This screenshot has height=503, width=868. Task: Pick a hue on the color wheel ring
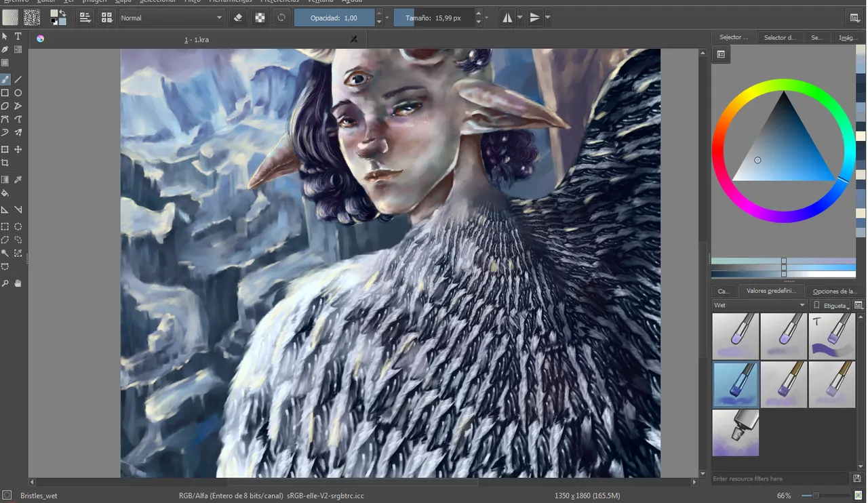pos(783,84)
